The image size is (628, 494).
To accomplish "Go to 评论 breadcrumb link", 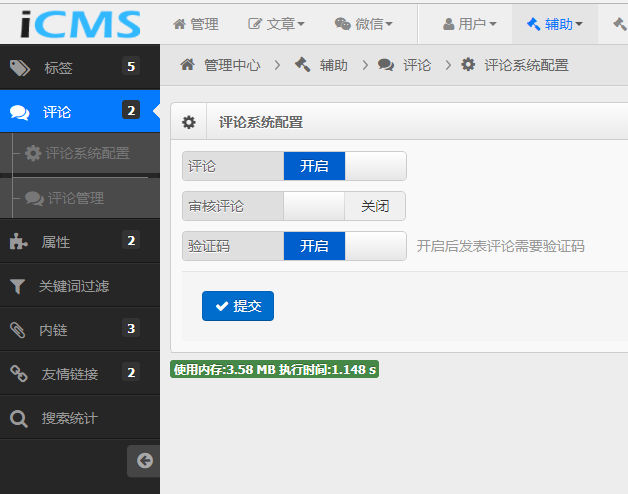I will tap(417, 65).
